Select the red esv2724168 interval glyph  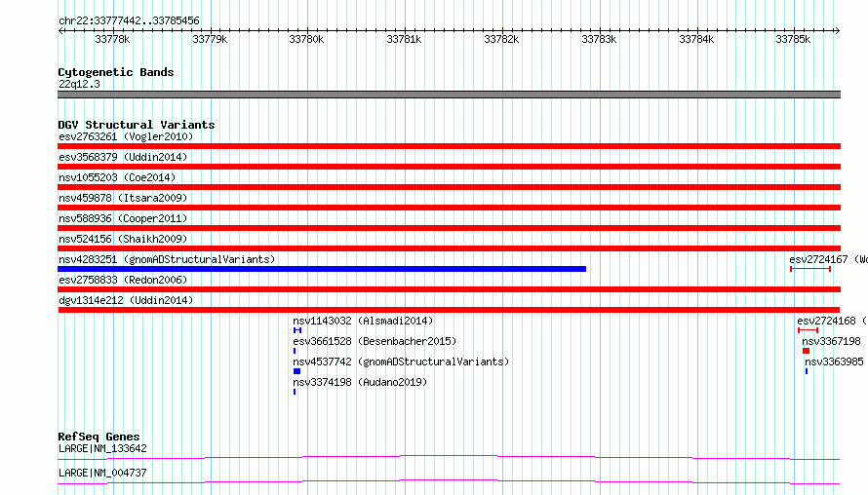pyautogui.click(x=808, y=330)
